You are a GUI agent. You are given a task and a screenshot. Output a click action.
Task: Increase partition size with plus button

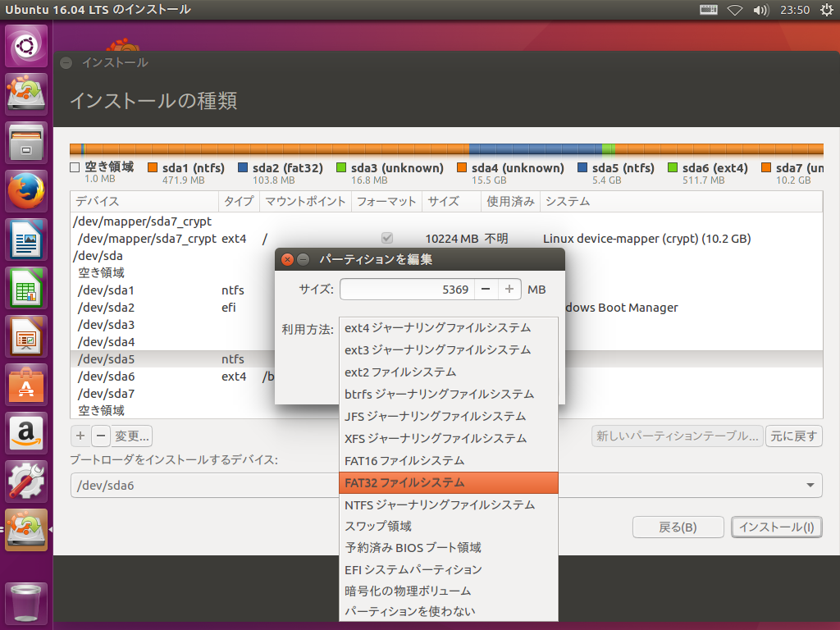(509, 290)
